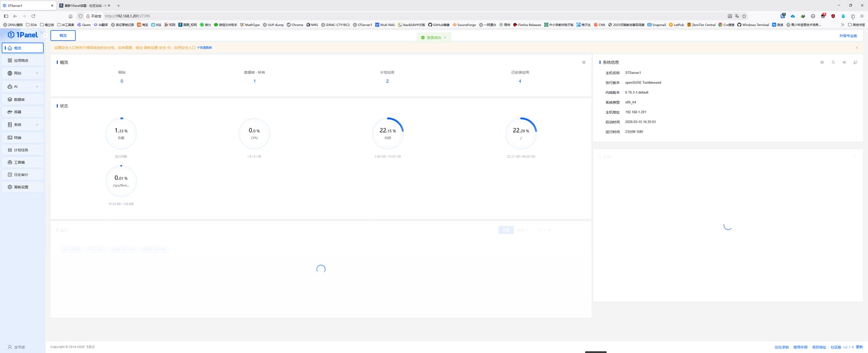
Task: Copy system info with copy icon
Action: (855, 62)
